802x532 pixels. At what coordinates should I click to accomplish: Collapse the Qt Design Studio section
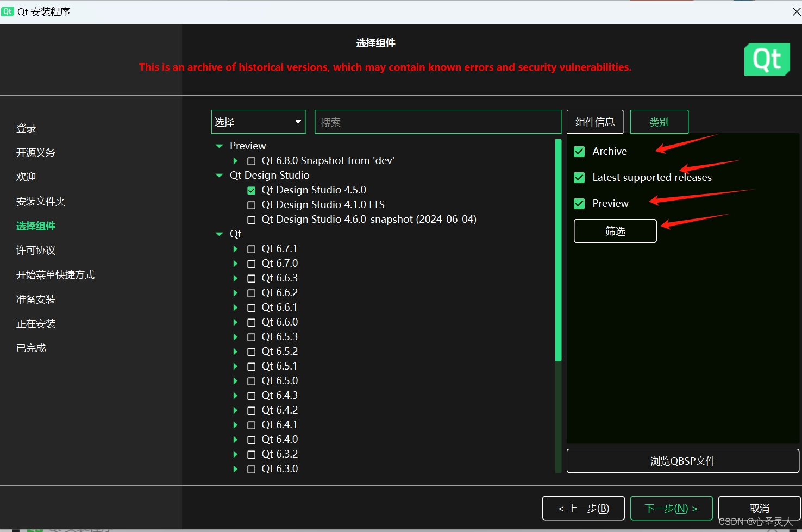click(x=219, y=175)
